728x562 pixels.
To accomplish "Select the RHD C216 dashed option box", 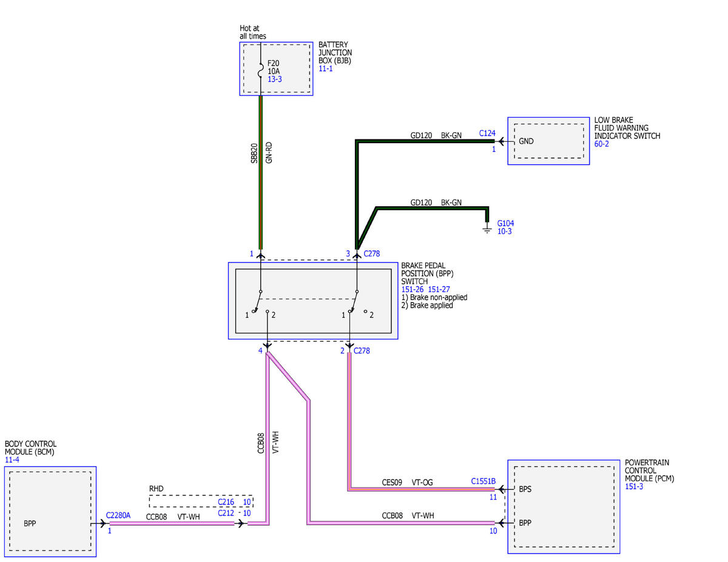I will coord(201,501).
